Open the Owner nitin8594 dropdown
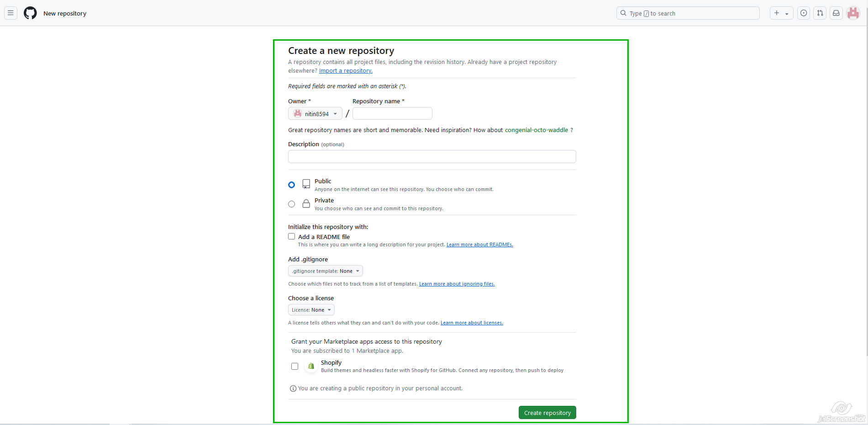The height and width of the screenshot is (425, 868). [x=315, y=114]
